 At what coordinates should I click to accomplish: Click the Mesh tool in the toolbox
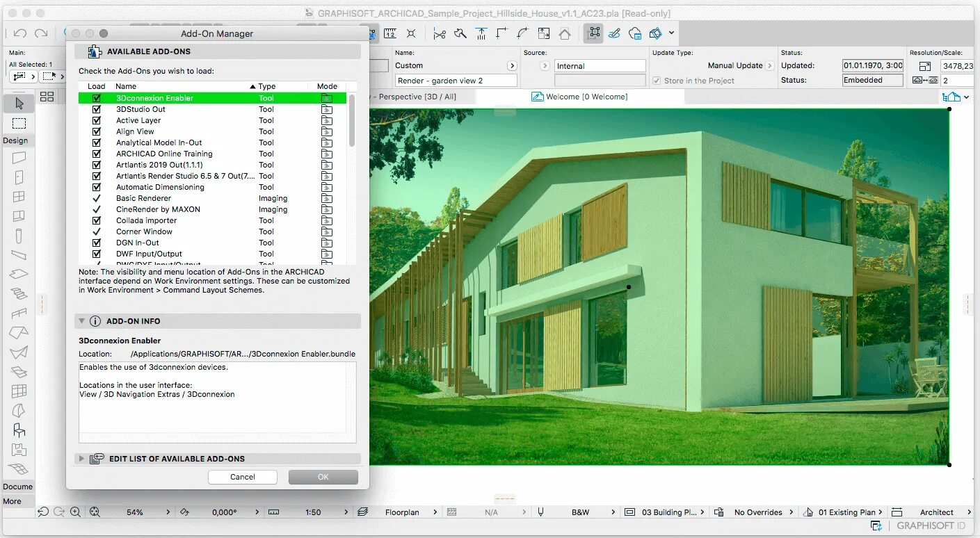coord(19,469)
